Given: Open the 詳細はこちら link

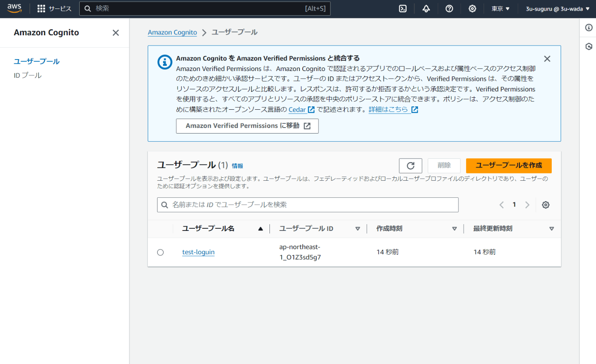Looking at the screenshot, I should pyautogui.click(x=393, y=110).
